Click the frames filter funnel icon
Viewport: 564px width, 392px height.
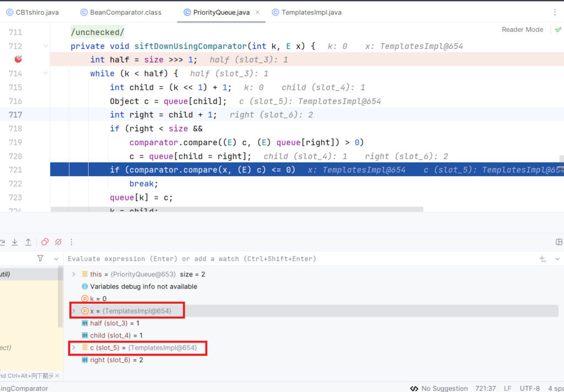coord(40,258)
